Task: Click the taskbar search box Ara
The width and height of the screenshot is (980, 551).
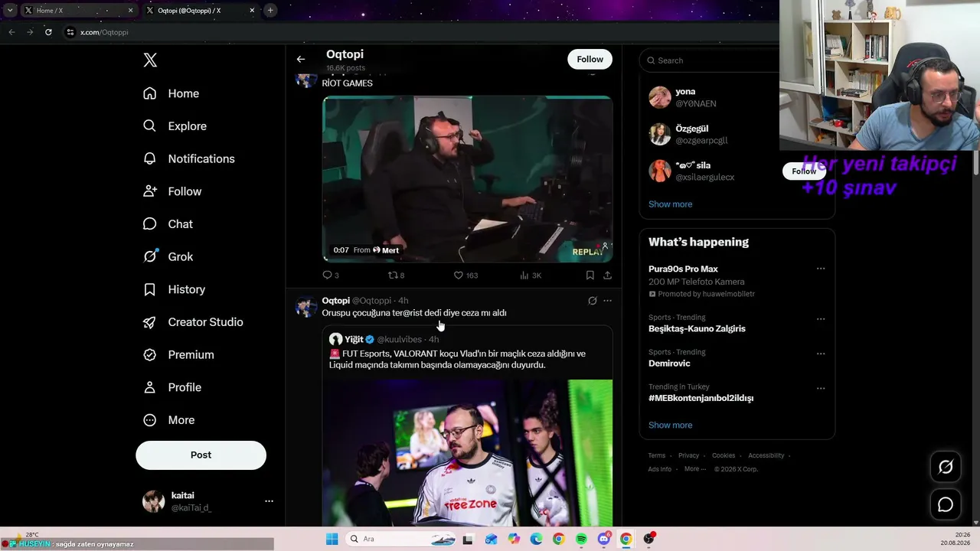Action: (x=402, y=539)
